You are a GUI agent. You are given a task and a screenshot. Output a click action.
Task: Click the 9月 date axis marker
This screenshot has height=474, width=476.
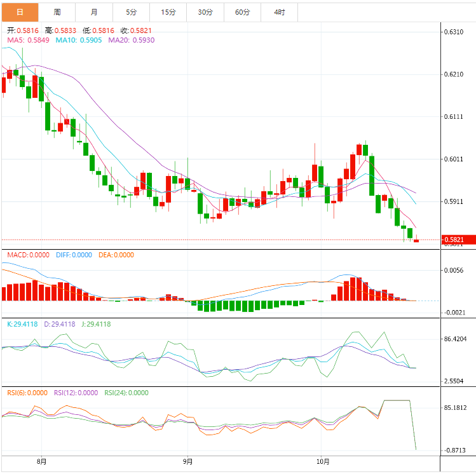tap(187, 462)
